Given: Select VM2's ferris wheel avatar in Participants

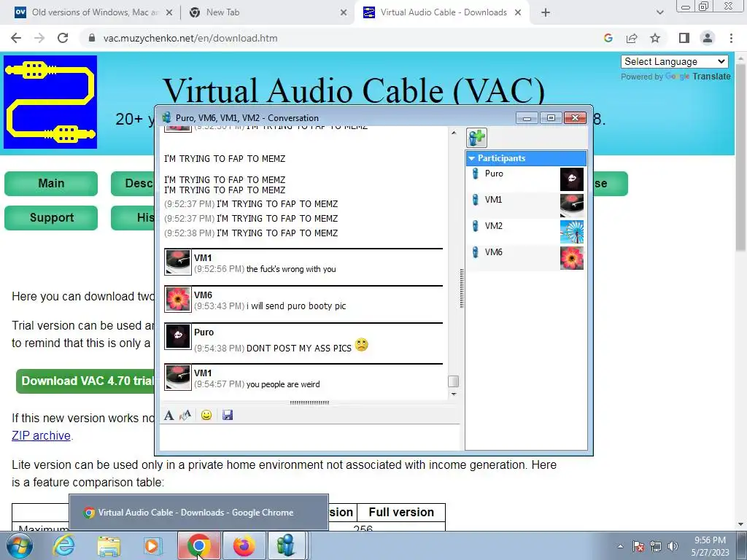Looking at the screenshot, I should [x=572, y=231].
